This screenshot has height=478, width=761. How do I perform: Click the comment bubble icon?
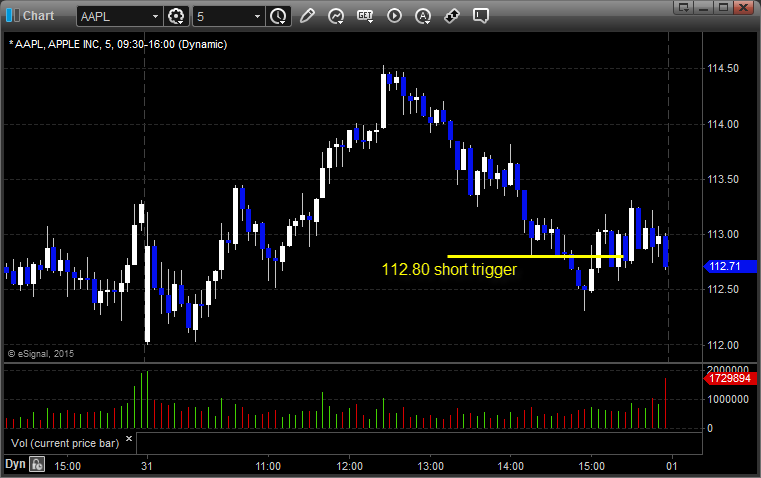pyautogui.click(x=481, y=16)
